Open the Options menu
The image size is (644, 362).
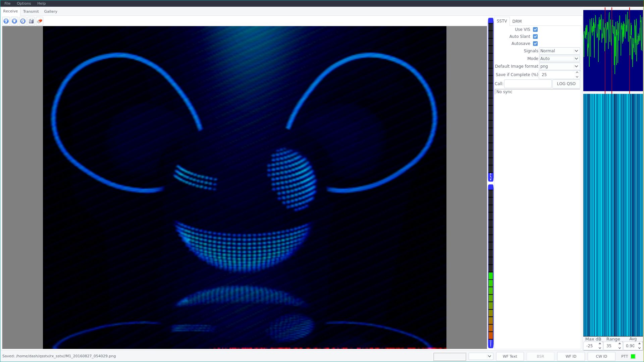(x=24, y=3)
